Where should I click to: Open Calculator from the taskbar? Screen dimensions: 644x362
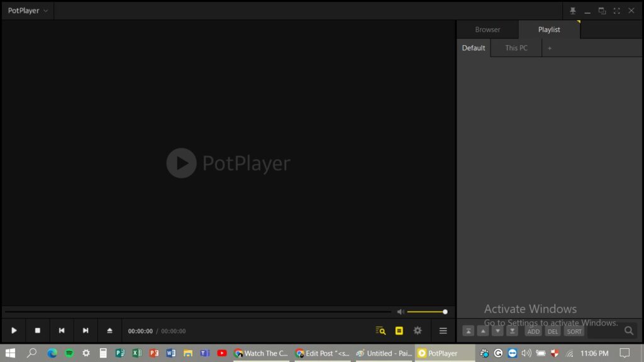[103, 353]
